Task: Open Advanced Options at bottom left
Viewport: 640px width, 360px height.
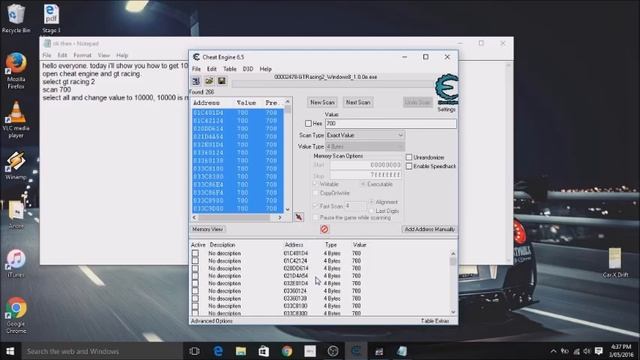Action: click(212, 321)
